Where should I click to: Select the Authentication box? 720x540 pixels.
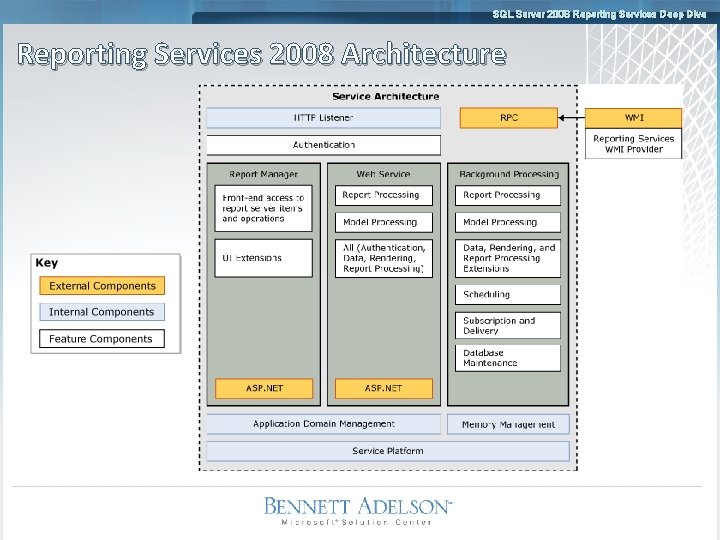(323, 145)
